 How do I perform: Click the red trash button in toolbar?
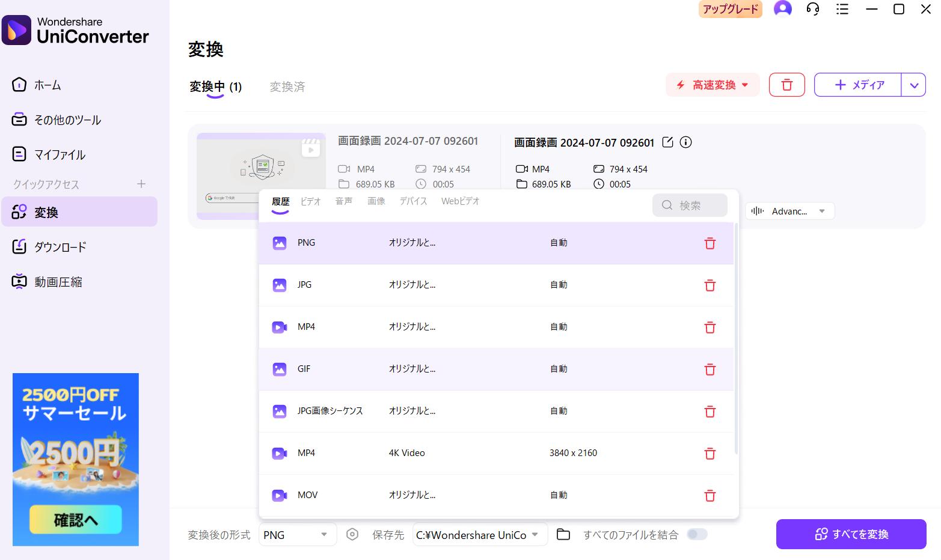pyautogui.click(x=786, y=85)
